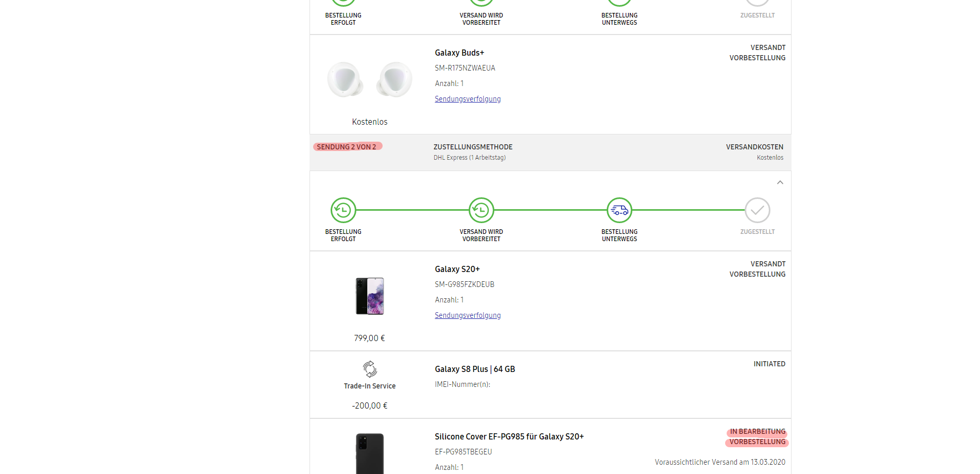Click the 'SENDUNG 2 VON 2' label
This screenshot has height=474, width=980.
[x=347, y=147]
